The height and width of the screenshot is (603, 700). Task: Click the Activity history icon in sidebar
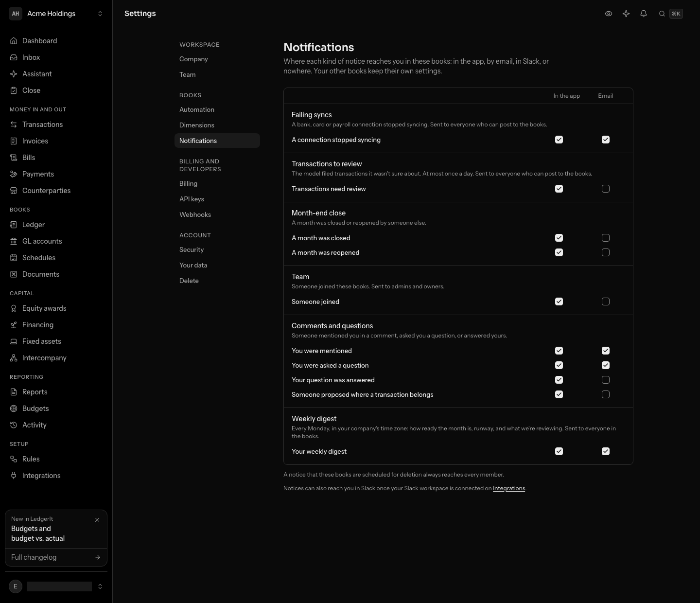coord(14,425)
